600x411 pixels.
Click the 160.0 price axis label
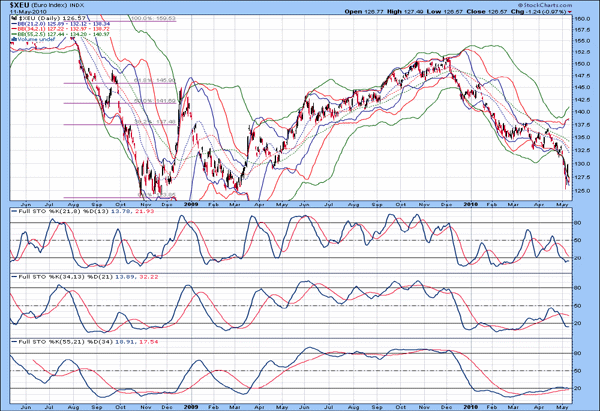[x=582, y=19]
